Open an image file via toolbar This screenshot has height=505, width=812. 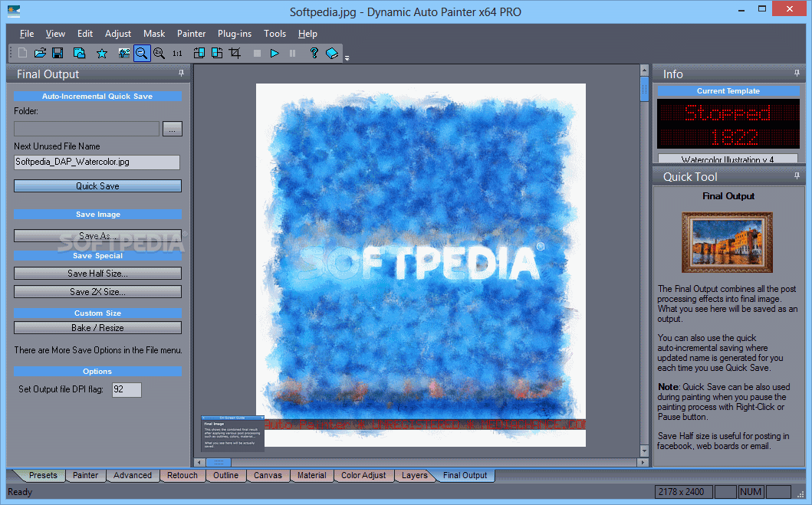[x=40, y=53]
